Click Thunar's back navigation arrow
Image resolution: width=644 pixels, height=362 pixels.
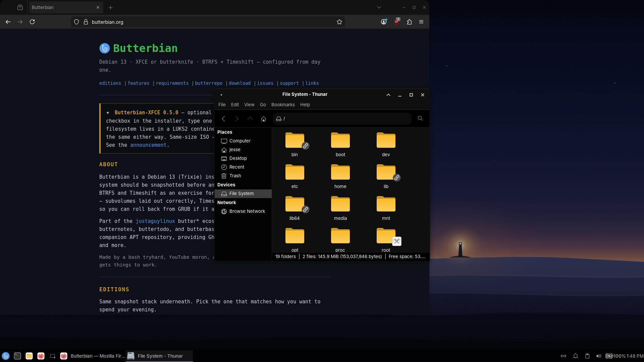click(x=223, y=119)
